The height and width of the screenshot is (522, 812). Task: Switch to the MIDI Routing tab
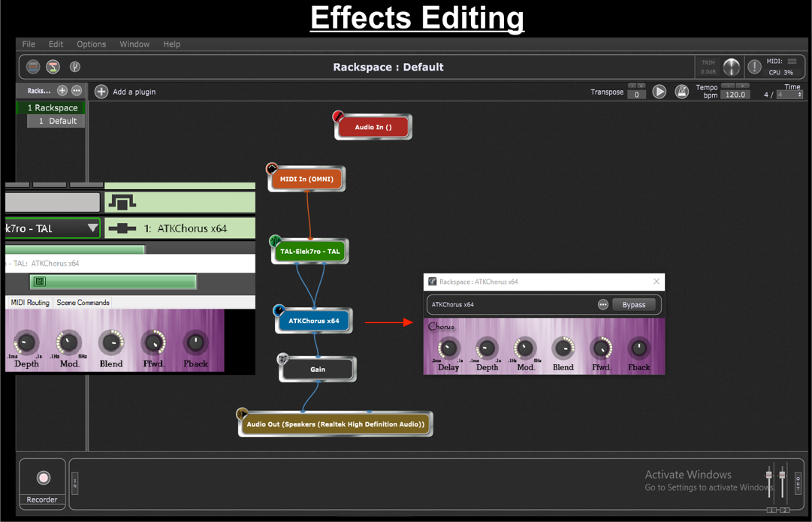(30, 303)
